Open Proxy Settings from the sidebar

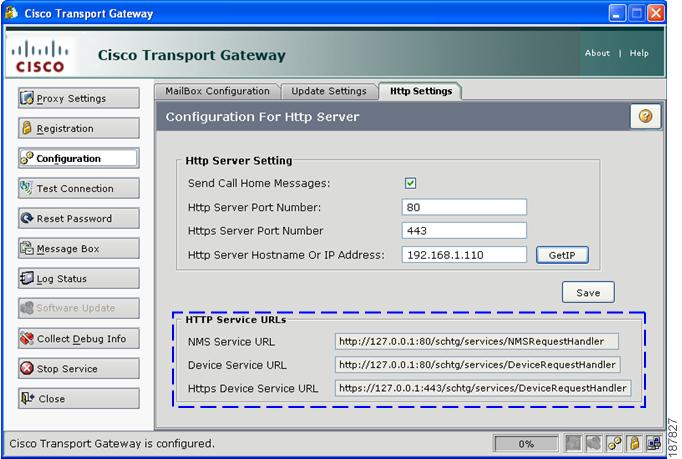(x=79, y=98)
